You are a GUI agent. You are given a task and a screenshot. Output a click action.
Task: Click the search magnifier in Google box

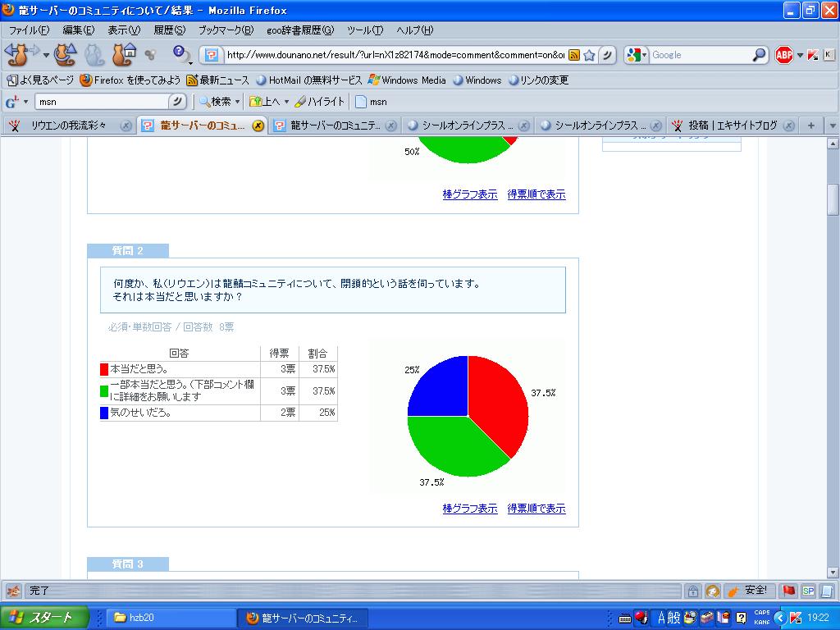point(759,55)
